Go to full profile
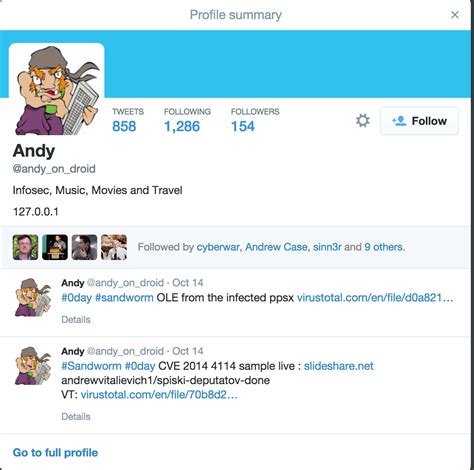474x470 pixels. click(x=55, y=453)
